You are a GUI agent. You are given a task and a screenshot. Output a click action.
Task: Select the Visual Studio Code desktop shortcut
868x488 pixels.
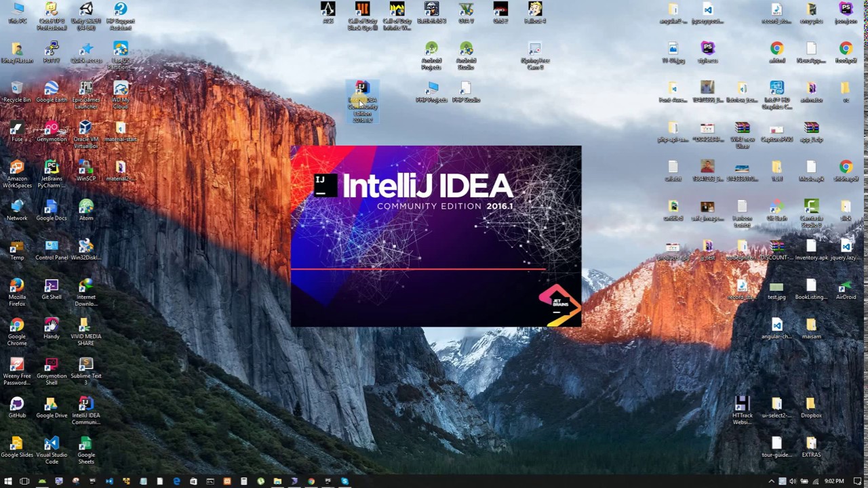(52, 451)
